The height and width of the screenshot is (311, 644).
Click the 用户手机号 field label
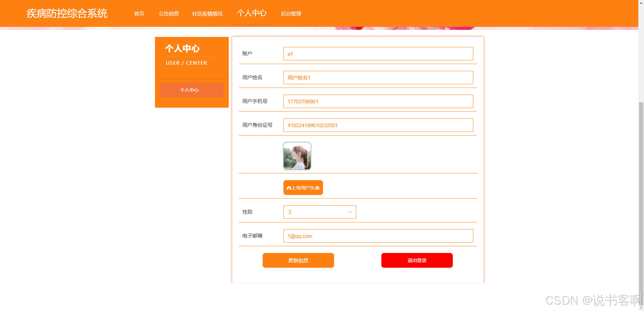click(x=255, y=101)
